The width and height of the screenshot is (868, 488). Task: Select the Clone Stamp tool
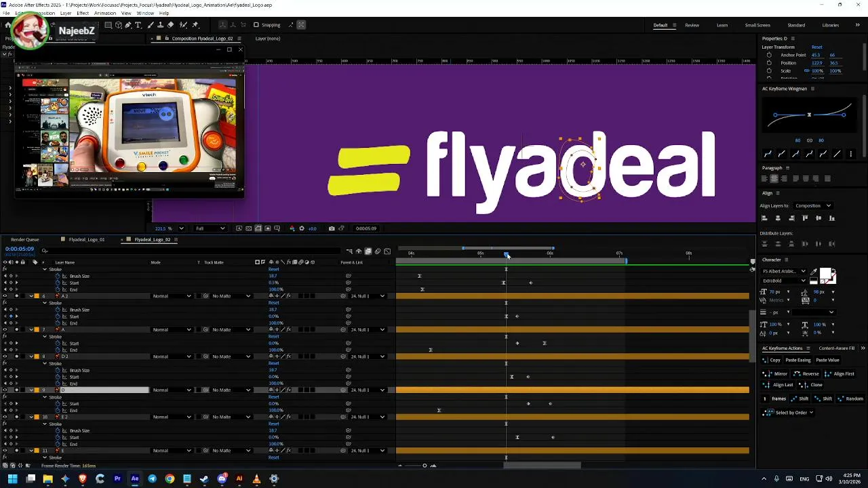pos(160,25)
